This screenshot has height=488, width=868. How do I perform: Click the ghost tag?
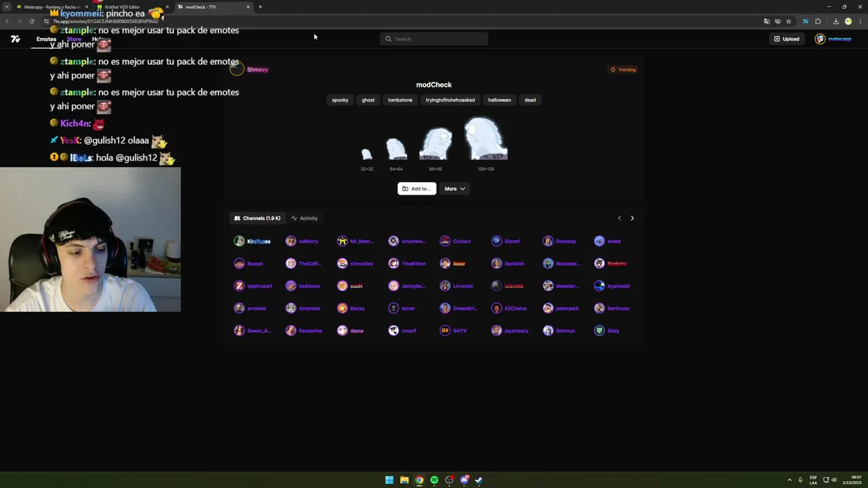pyautogui.click(x=368, y=100)
